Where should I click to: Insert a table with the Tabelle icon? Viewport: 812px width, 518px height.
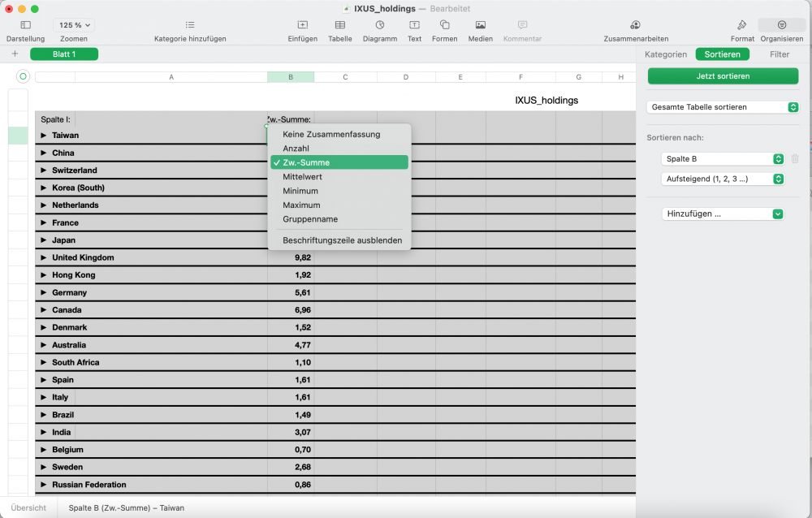click(339, 25)
